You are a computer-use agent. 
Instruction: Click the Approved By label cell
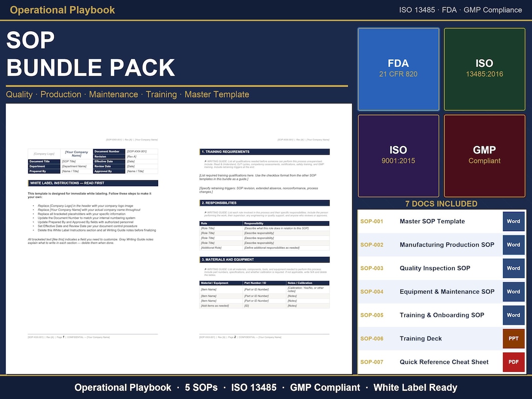109,171
